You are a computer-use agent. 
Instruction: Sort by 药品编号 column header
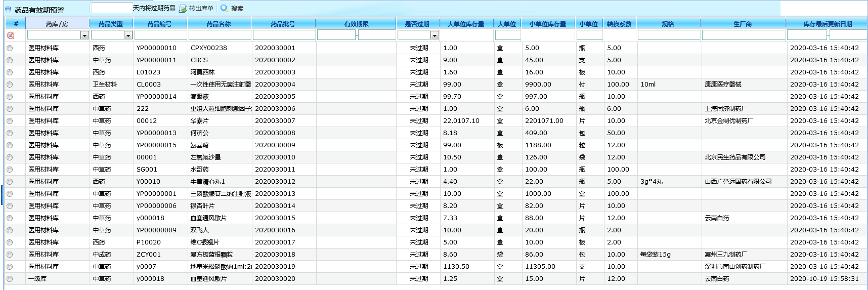point(159,24)
